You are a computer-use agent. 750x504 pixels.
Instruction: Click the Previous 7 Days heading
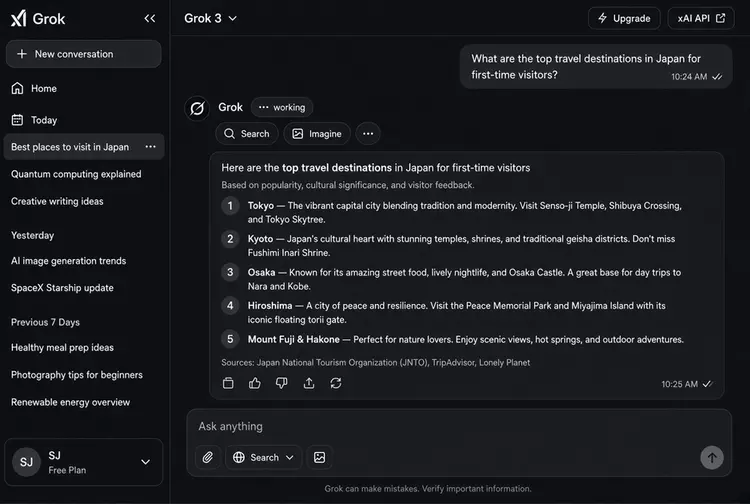point(45,322)
